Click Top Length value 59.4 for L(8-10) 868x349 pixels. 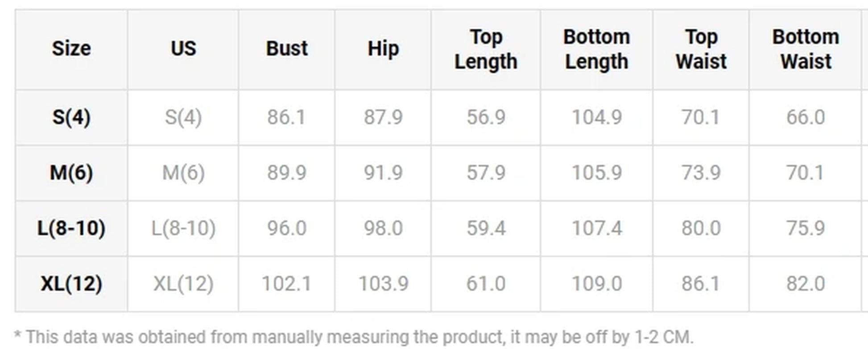click(486, 228)
